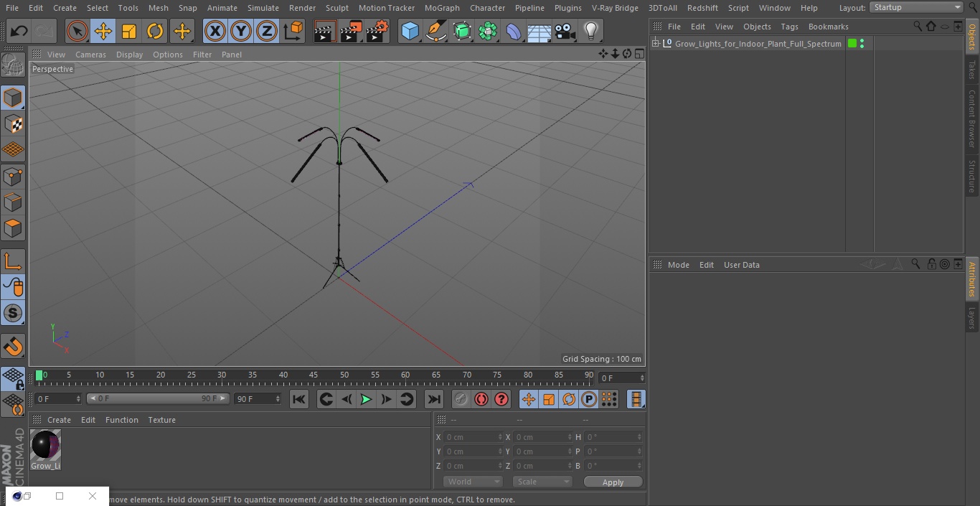Click frame 50 on the timeline ruler
The image size is (980, 506).
pyautogui.click(x=344, y=375)
